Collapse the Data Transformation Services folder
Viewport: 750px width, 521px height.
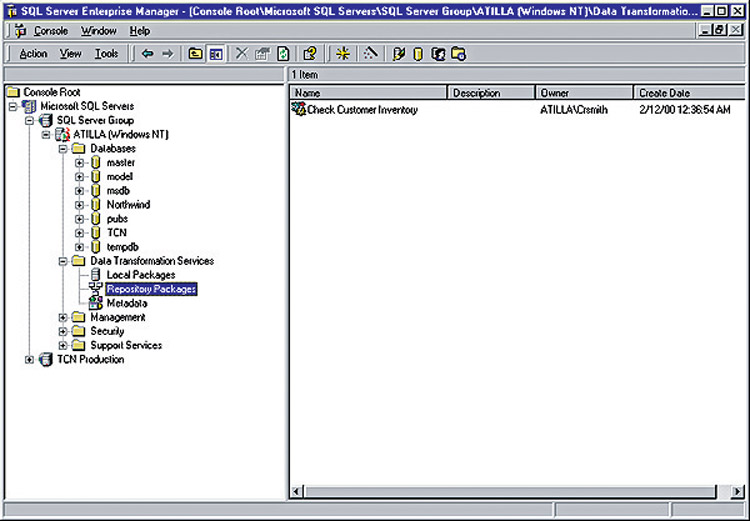click(x=63, y=261)
